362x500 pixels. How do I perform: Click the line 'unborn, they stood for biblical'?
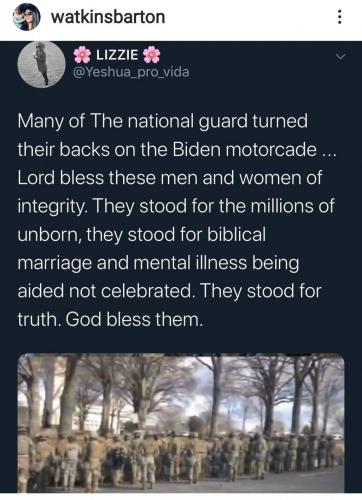coord(142,235)
